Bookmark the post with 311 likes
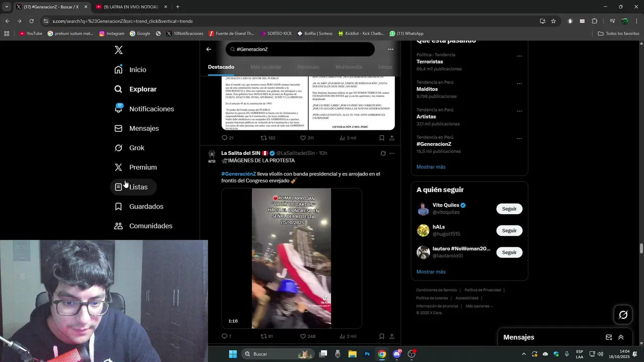 (382, 138)
